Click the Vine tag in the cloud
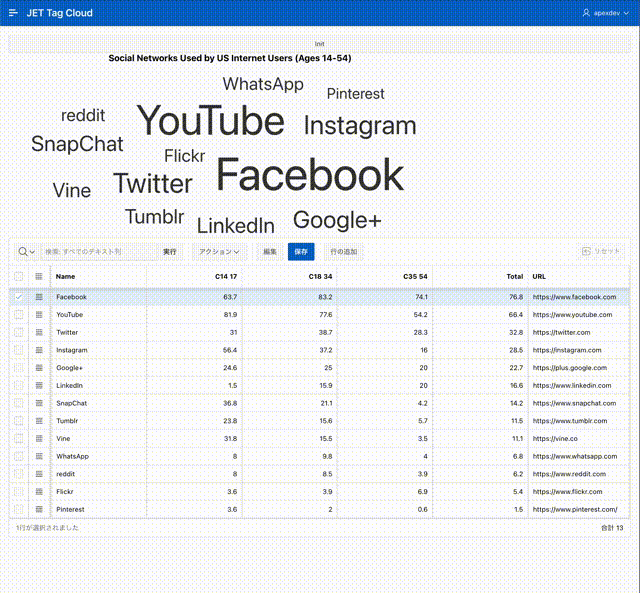 tap(72, 190)
